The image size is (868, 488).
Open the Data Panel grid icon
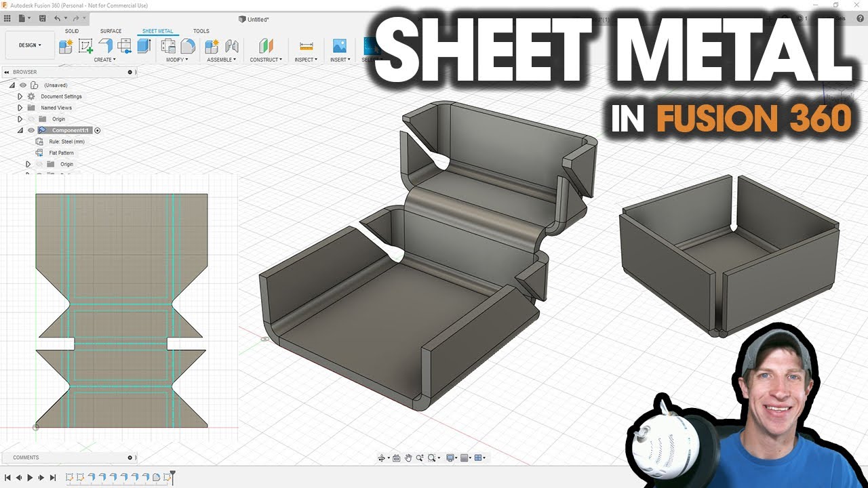coord(8,18)
